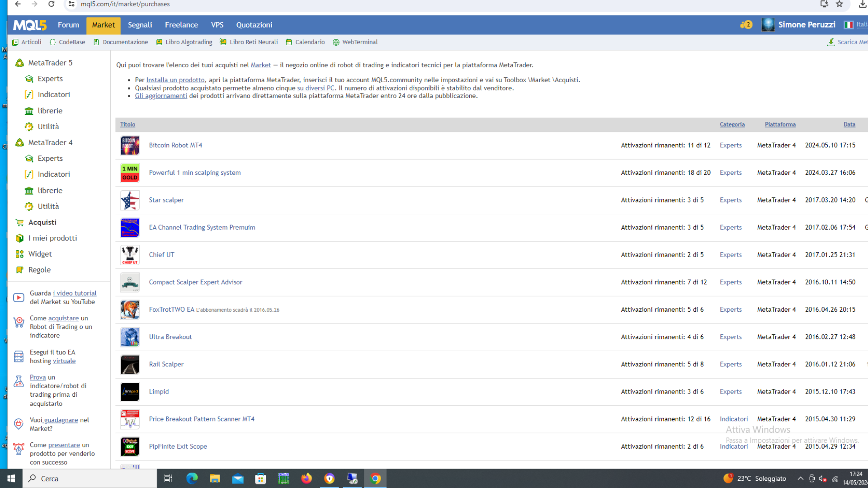Open the Star scalper product link
868x488 pixels.
pyautogui.click(x=166, y=200)
